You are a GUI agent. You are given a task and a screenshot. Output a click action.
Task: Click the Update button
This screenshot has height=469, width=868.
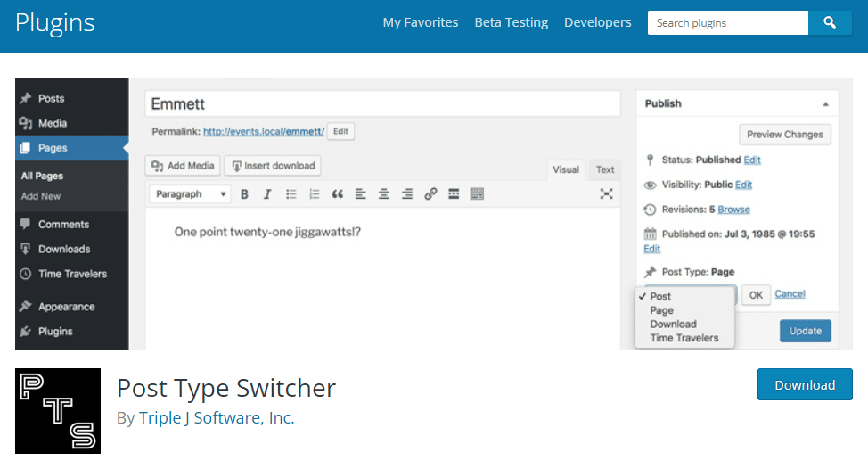[x=806, y=331]
